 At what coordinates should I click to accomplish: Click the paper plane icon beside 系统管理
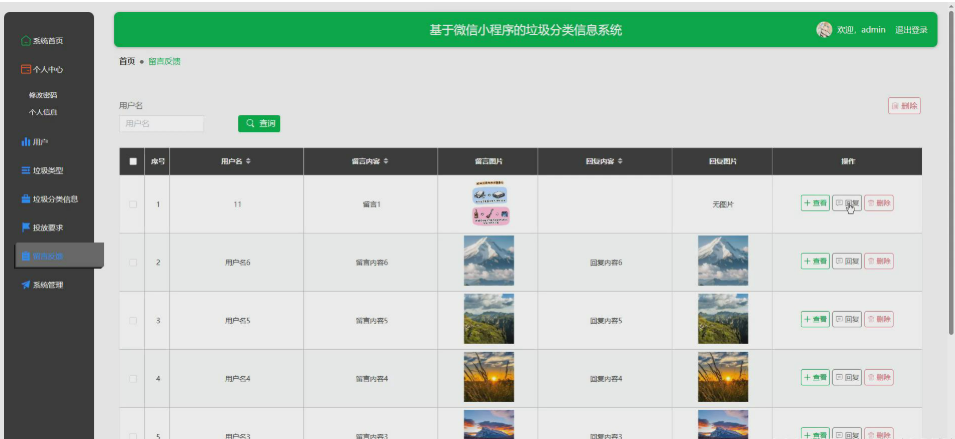(26, 285)
